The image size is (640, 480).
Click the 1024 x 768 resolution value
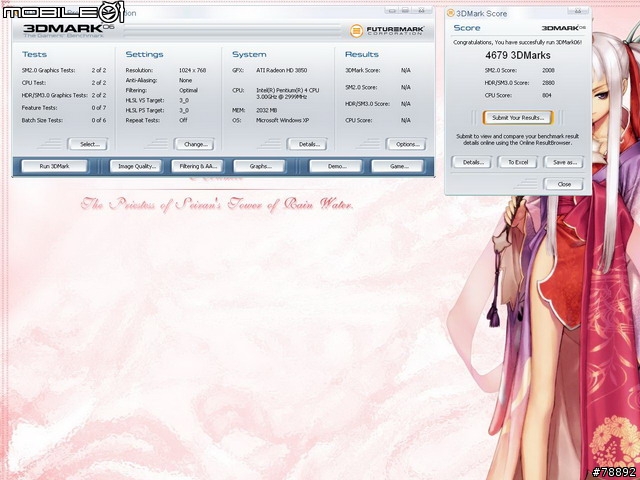coord(192,70)
